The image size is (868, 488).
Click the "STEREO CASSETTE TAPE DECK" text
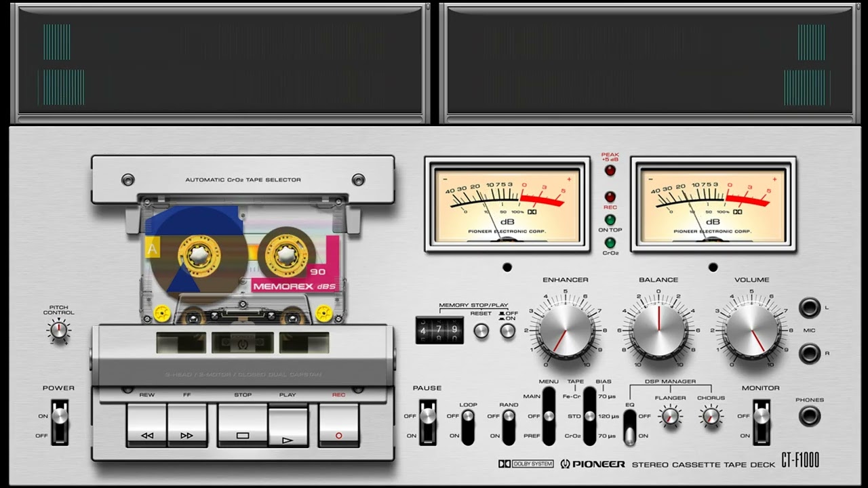(703, 464)
